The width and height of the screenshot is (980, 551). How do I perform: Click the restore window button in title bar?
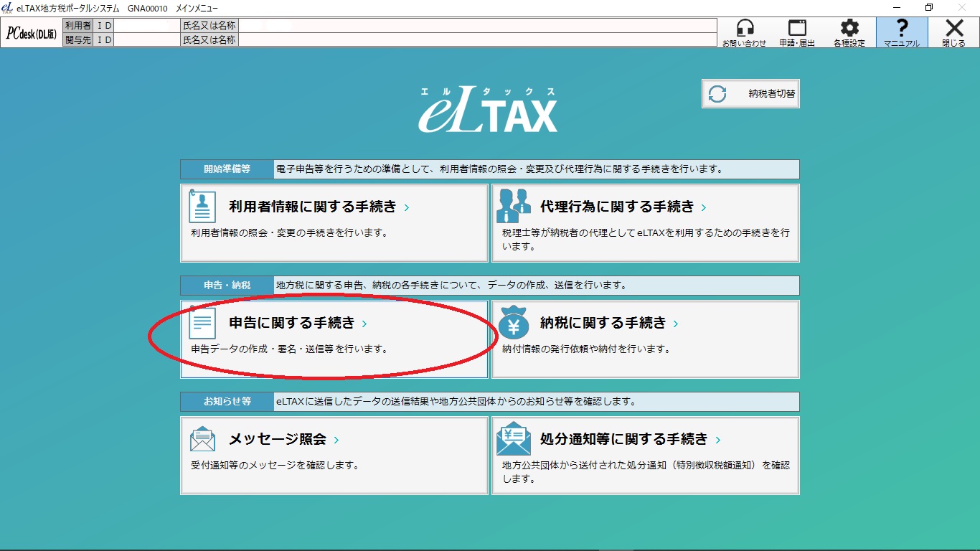tap(929, 7)
